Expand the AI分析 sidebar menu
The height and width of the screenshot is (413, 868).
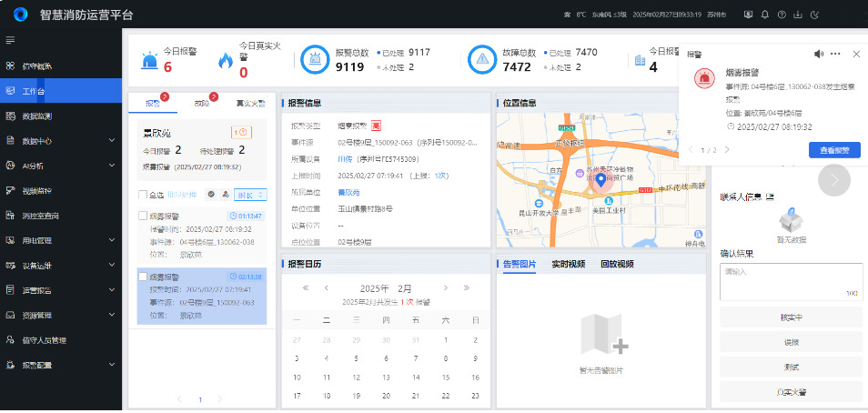tap(111, 166)
